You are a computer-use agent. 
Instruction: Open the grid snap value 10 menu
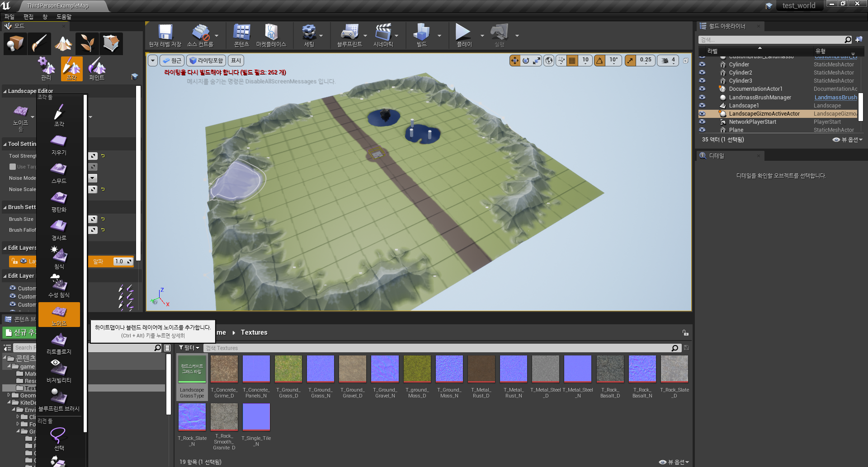[x=585, y=61]
